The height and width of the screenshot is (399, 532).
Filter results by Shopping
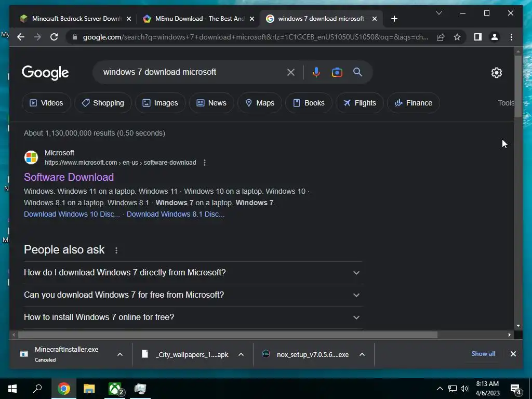[103, 103]
